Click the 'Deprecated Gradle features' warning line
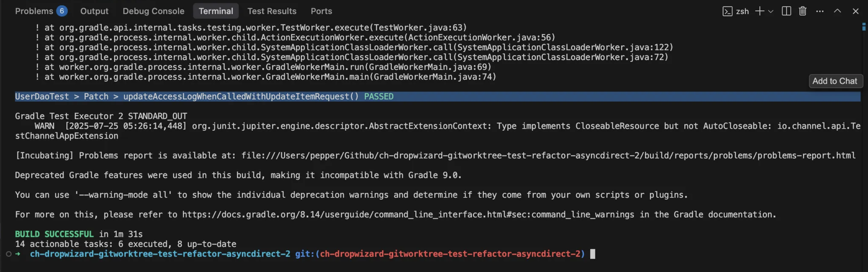 tap(238, 175)
